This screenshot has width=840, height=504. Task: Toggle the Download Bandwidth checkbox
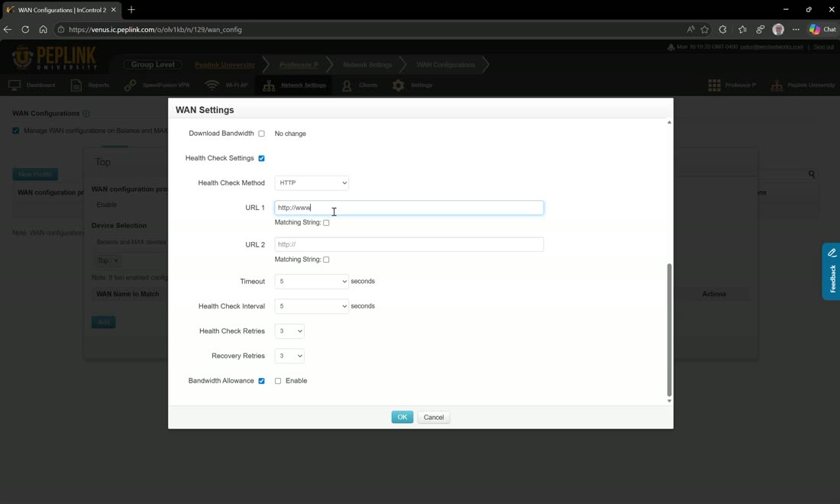coord(261,134)
